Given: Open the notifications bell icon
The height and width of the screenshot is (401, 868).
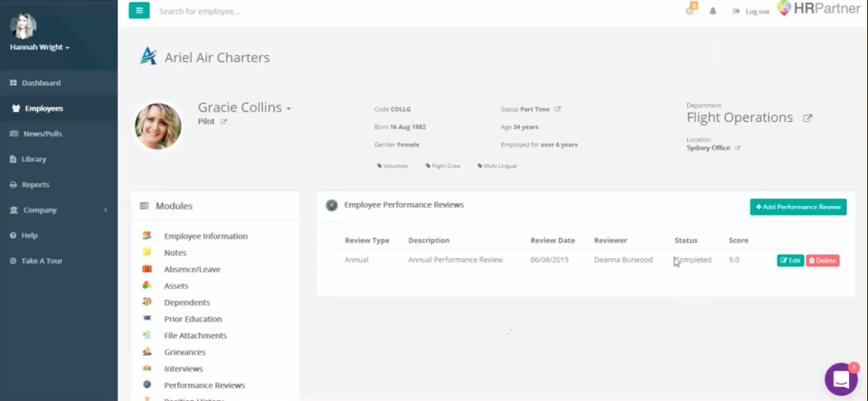Looking at the screenshot, I should 712,11.
